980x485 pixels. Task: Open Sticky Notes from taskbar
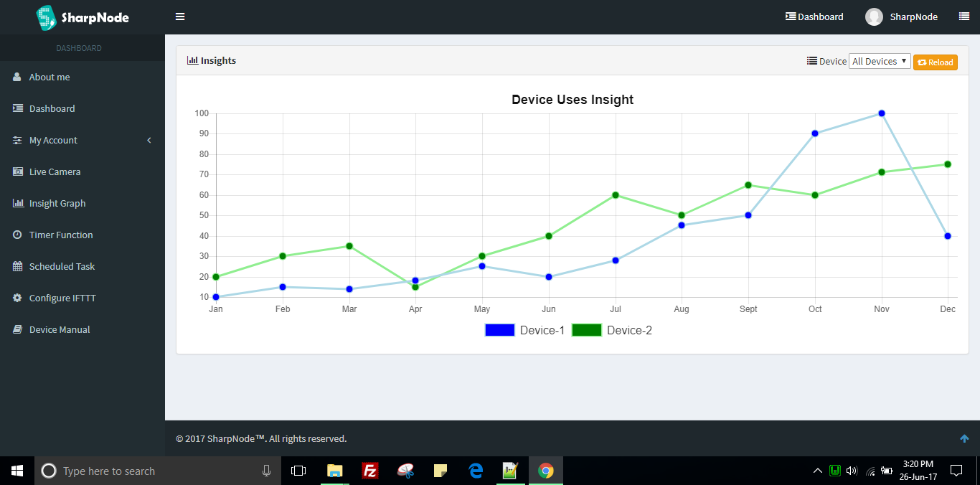coord(440,471)
